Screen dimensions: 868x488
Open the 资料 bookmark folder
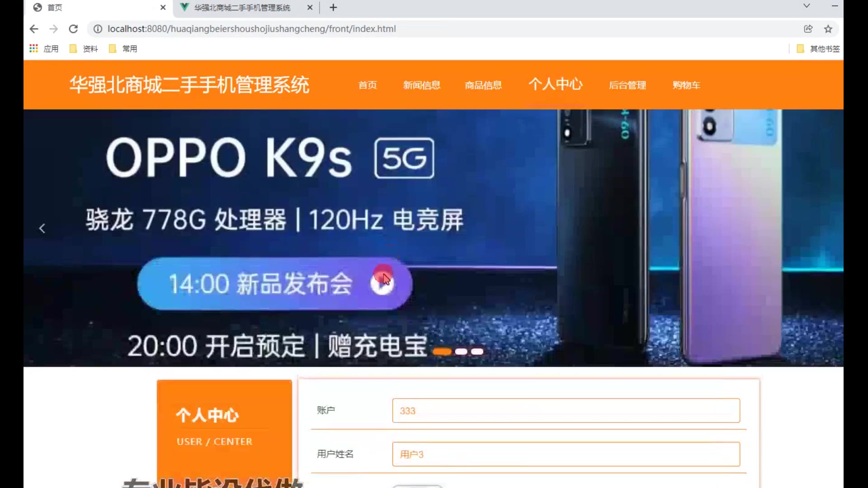pyautogui.click(x=84, y=49)
